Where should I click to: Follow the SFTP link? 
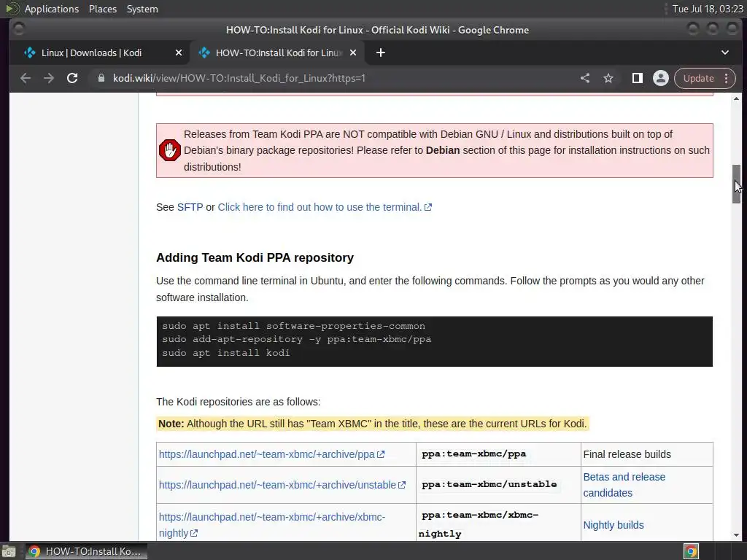(x=190, y=207)
